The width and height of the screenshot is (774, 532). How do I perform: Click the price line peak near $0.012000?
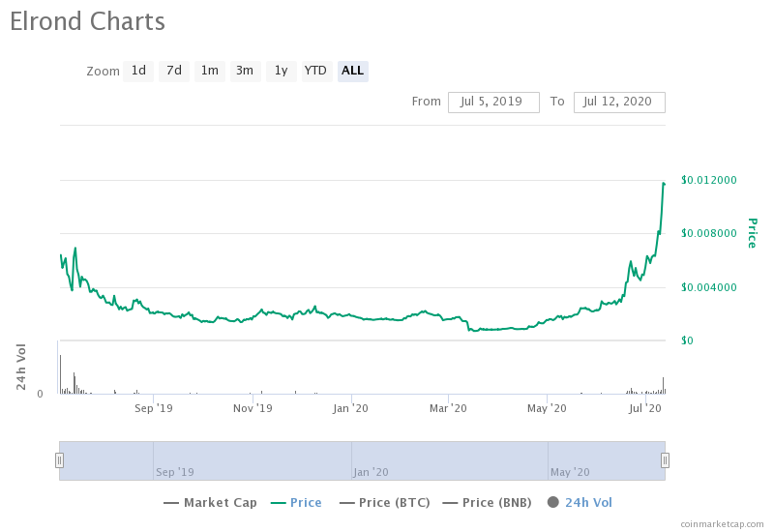click(x=664, y=184)
